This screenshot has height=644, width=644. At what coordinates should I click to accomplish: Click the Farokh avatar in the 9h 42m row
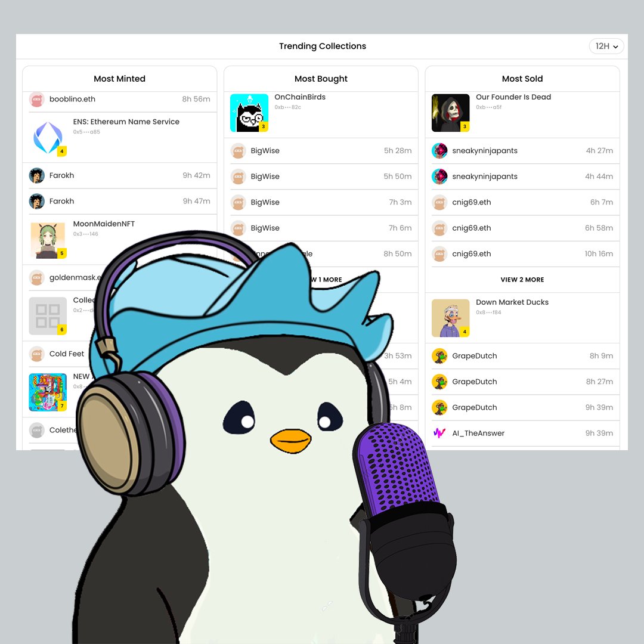(36, 175)
